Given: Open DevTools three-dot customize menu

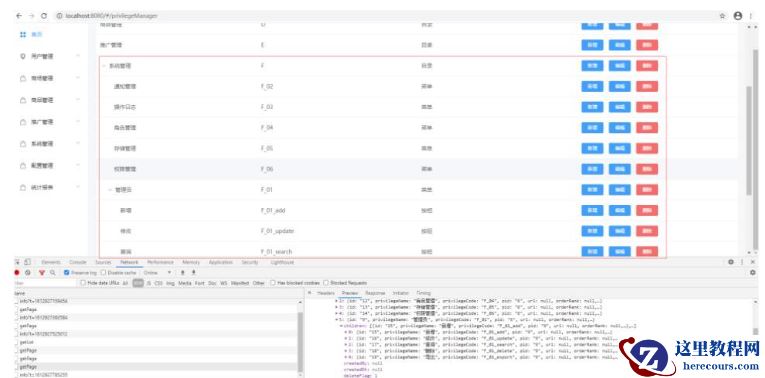Looking at the screenshot, I should pyautogui.click(x=742, y=262).
